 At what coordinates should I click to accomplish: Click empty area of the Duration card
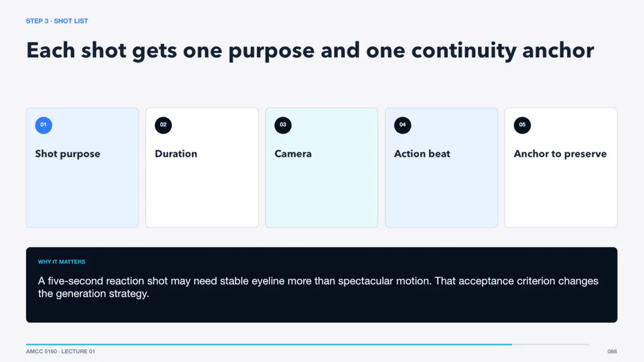(202, 193)
